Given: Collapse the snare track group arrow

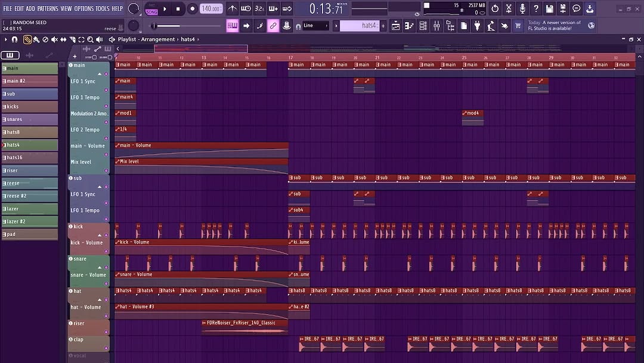Looking at the screenshot, I should pos(100,267).
